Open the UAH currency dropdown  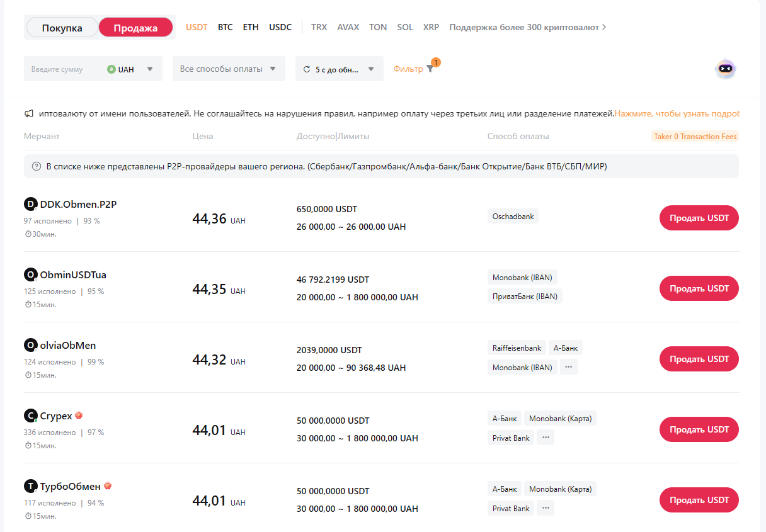pyautogui.click(x=131, y=69)
